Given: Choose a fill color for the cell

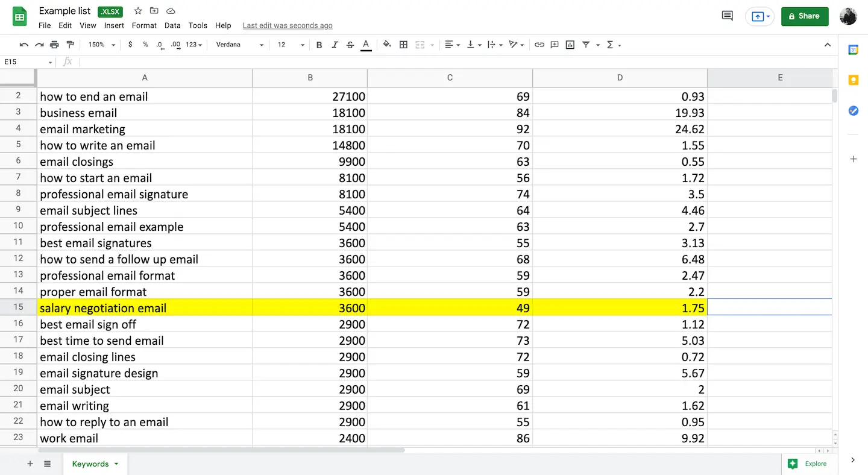Looking at the screenshot, I should point(386,44).
